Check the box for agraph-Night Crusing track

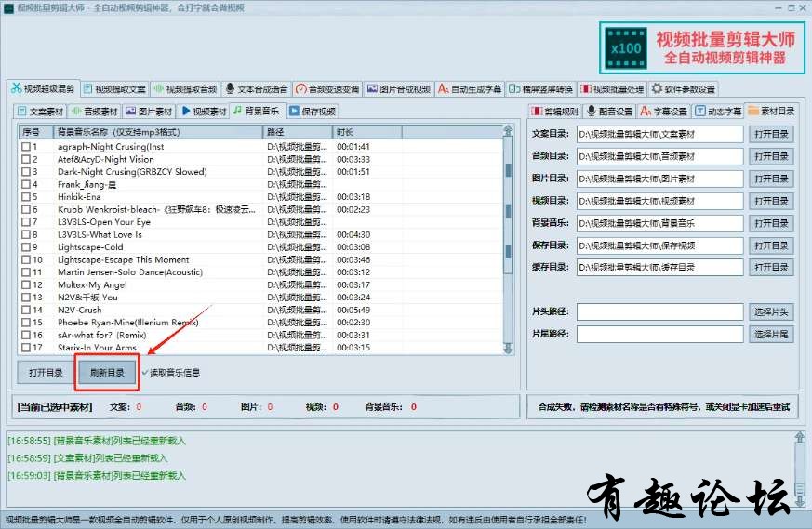pos(26,147)
